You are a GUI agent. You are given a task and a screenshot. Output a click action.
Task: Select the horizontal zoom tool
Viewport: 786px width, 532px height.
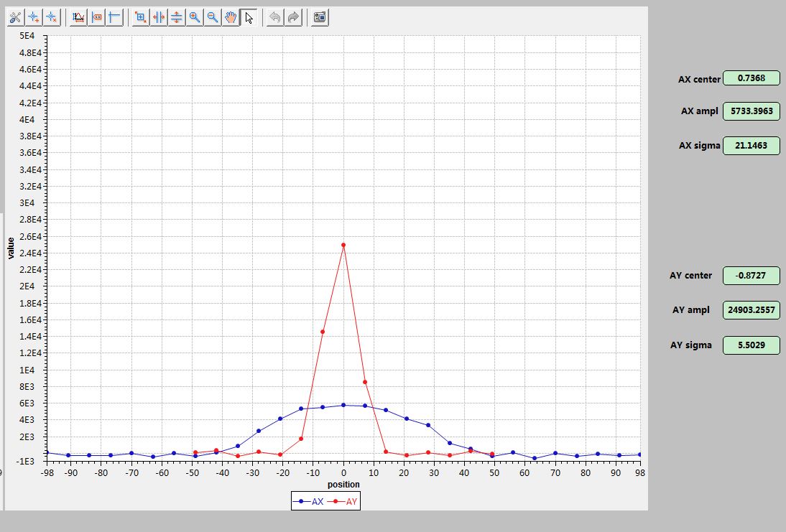point(159,17)
